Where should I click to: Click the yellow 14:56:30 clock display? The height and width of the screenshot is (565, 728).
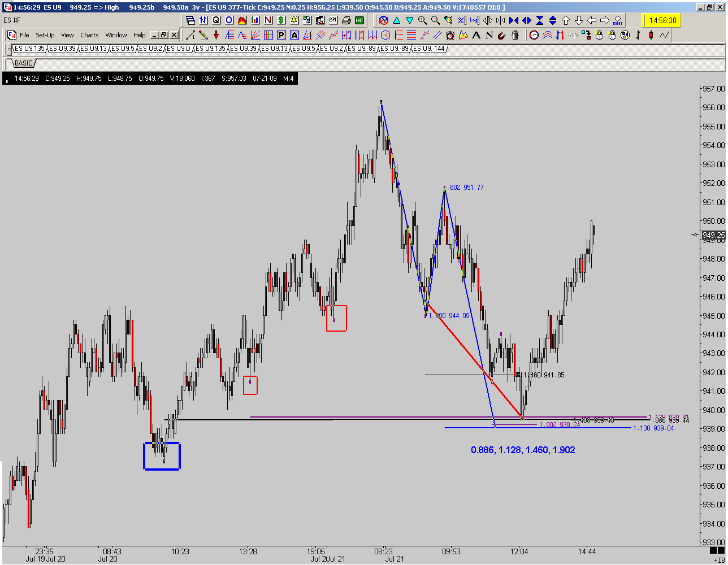pos(662,20)
